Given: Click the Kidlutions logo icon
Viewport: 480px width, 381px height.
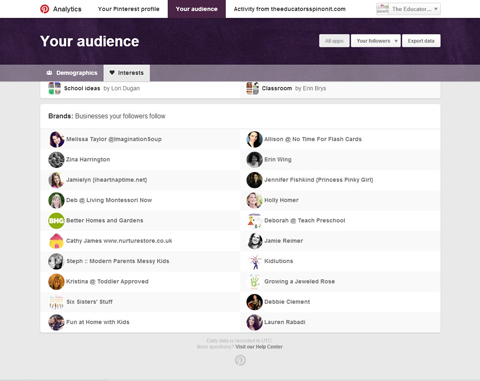Looking at the screenshot, I should 254,261.
